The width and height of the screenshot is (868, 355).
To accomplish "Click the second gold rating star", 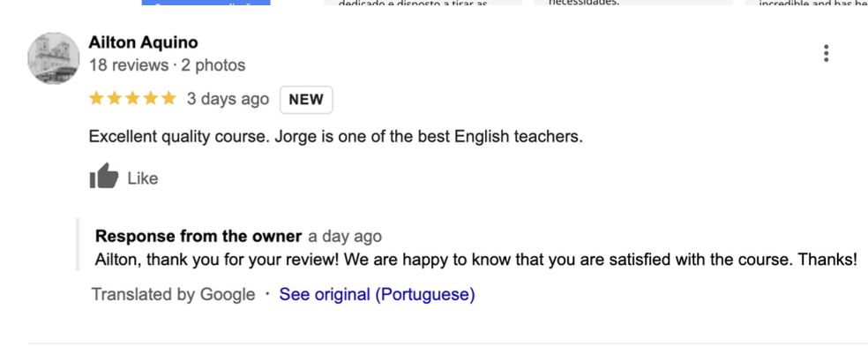I will (x=115, y=99).
